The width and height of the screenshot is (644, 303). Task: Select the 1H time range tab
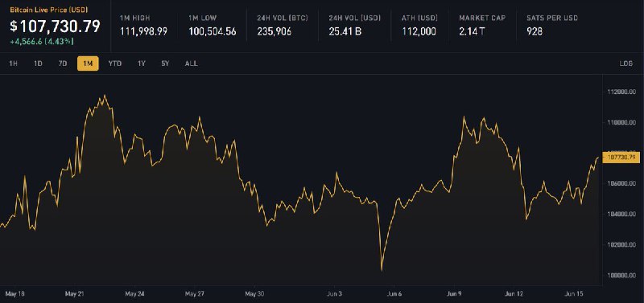(13, 63)
